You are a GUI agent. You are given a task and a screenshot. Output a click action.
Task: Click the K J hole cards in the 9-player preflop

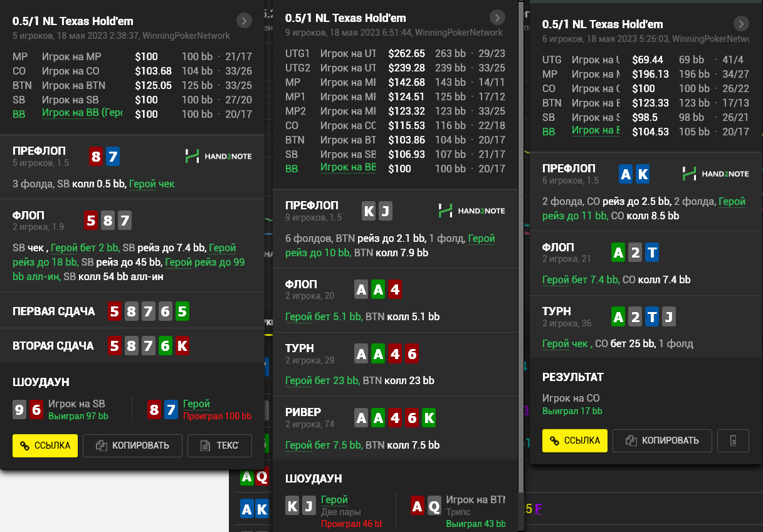377,211
